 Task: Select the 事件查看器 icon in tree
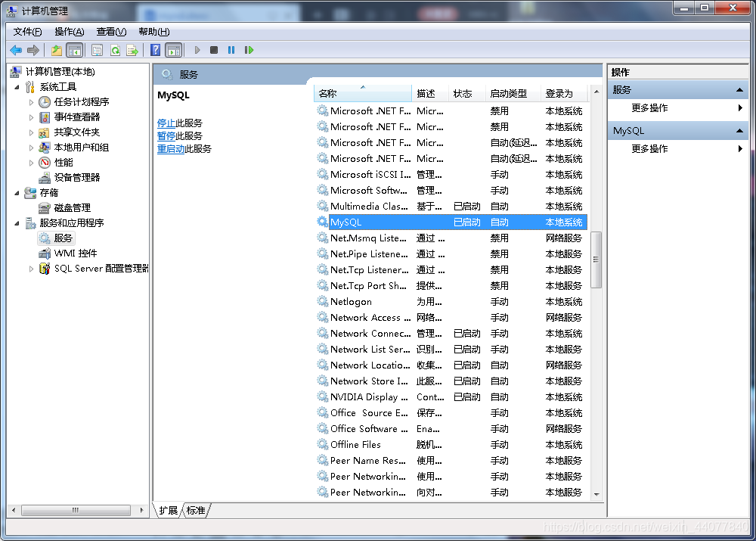pos(45,117)
